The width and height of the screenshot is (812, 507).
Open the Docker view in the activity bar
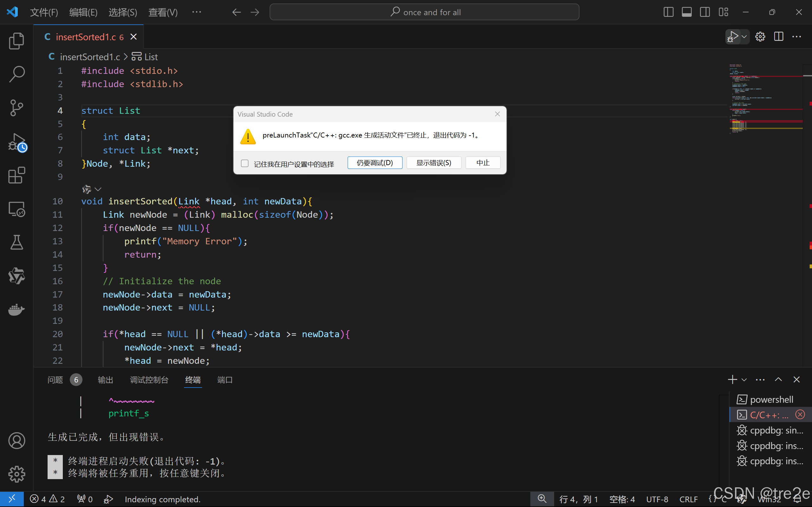(16, 310)
